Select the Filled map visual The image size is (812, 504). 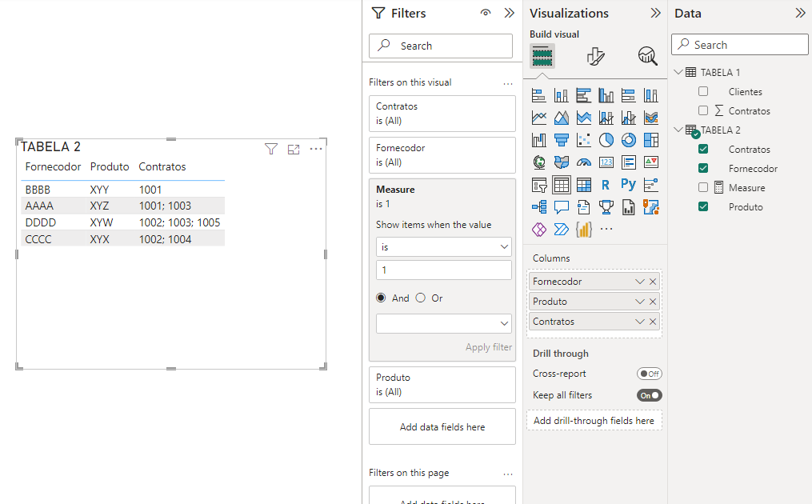(x=562, y=162)
